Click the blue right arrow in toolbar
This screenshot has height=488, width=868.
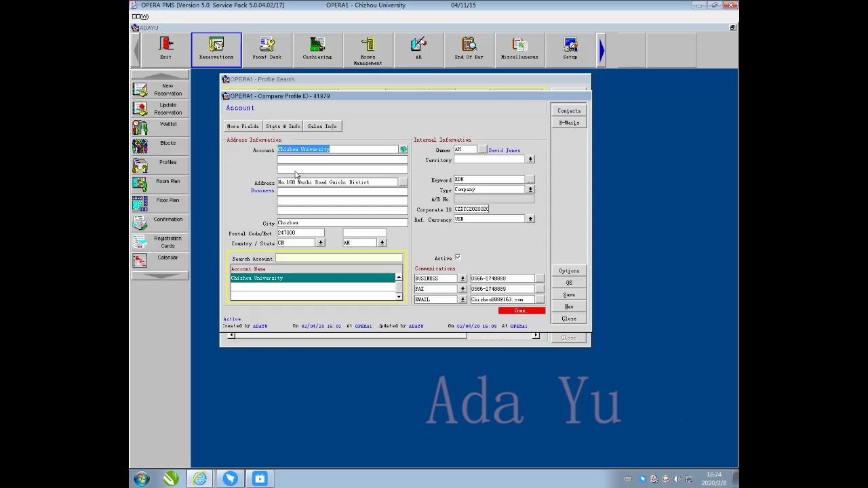click(601, 51)
